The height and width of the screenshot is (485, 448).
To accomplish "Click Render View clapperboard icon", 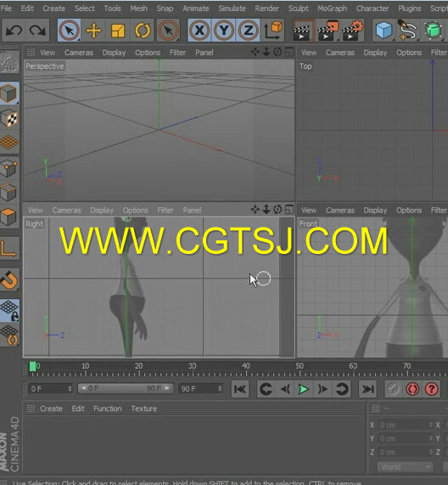I will 304,31.
